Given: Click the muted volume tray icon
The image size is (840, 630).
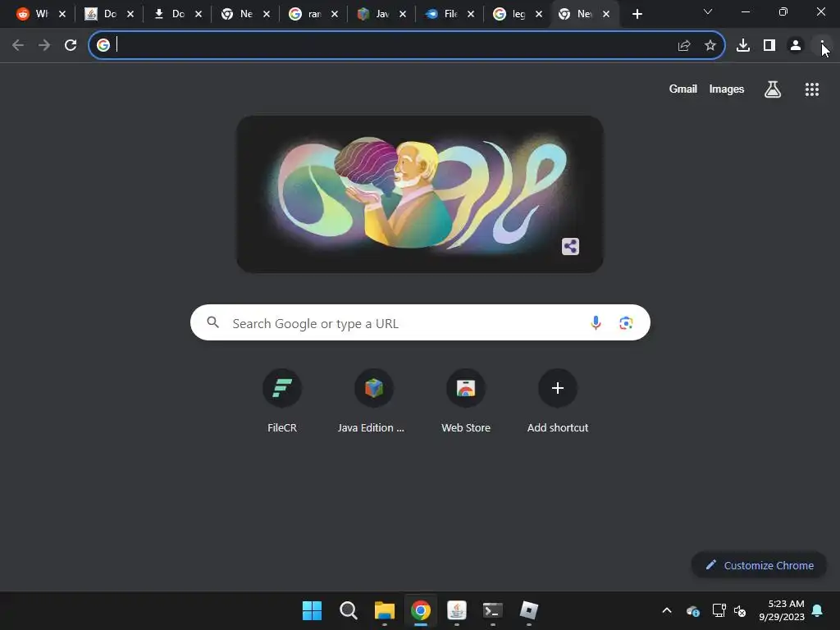Looking at the screenshot, I should pos(740,610).
